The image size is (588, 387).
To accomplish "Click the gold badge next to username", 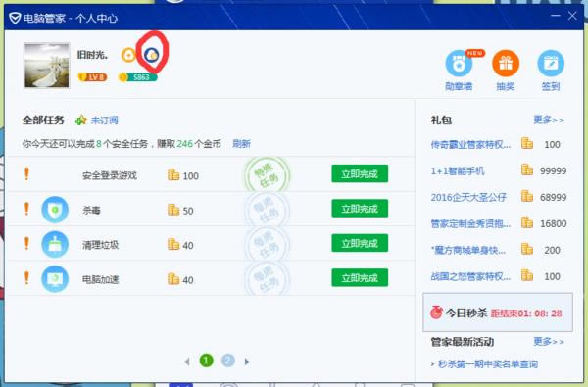I will [x=128, y=55].
